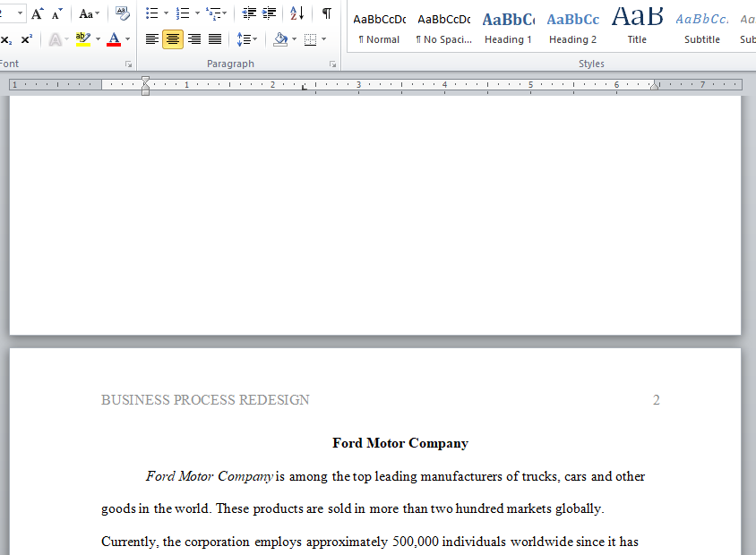Align text left
Viewport: 756px width, 555px height.
pos(152,39)
